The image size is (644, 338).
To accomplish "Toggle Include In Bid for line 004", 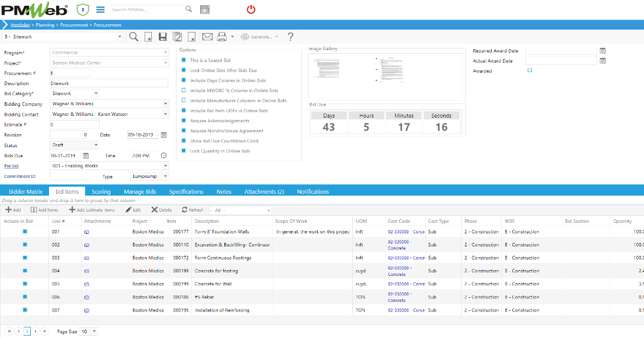I will click(x=25, y=271).
